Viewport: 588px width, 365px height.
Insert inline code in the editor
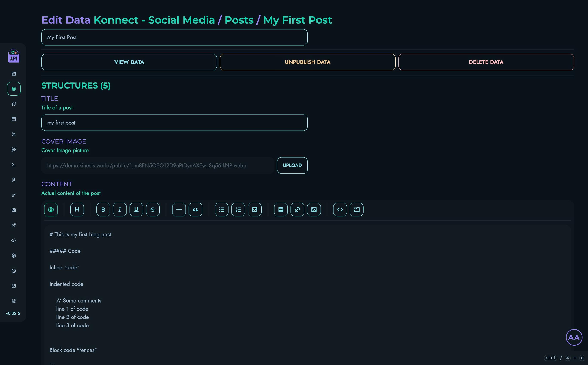(340, 210)
